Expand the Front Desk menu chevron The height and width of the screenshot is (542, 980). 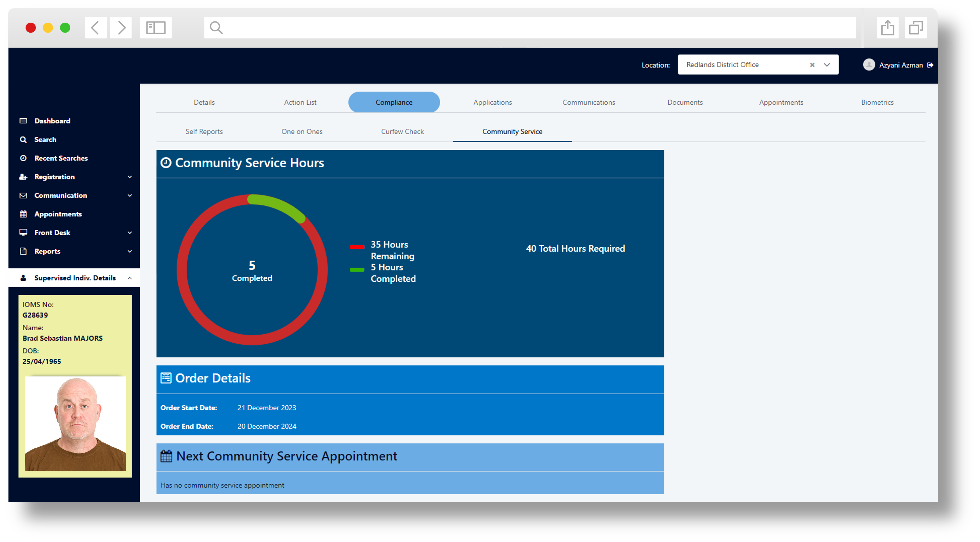tap(130, 233)
